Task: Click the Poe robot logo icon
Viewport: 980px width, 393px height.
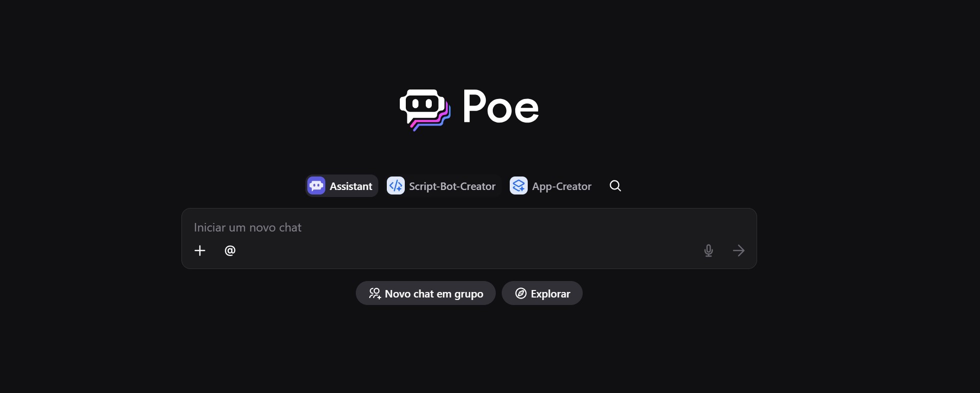Action: coord(425,110)
